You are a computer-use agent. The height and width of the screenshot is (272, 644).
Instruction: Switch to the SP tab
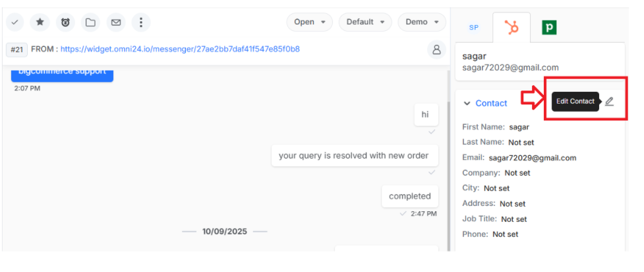click(x=473, y=28)
